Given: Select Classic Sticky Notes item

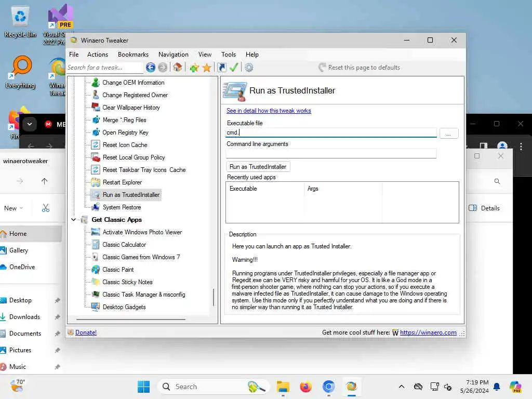Looking at the screenshot, I should 127,282.
